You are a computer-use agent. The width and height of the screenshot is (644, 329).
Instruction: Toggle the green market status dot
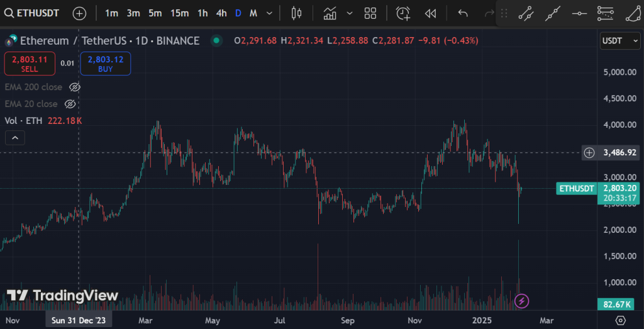(216, 41)
